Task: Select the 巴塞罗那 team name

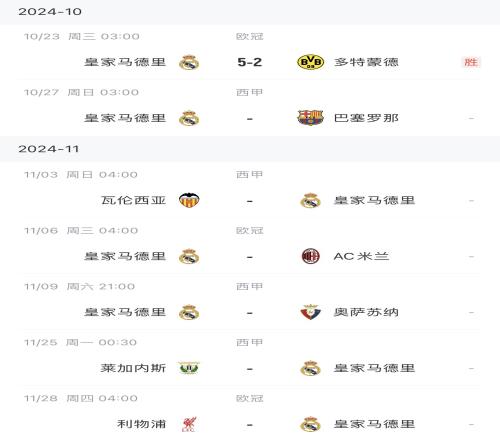Action: 366,118
